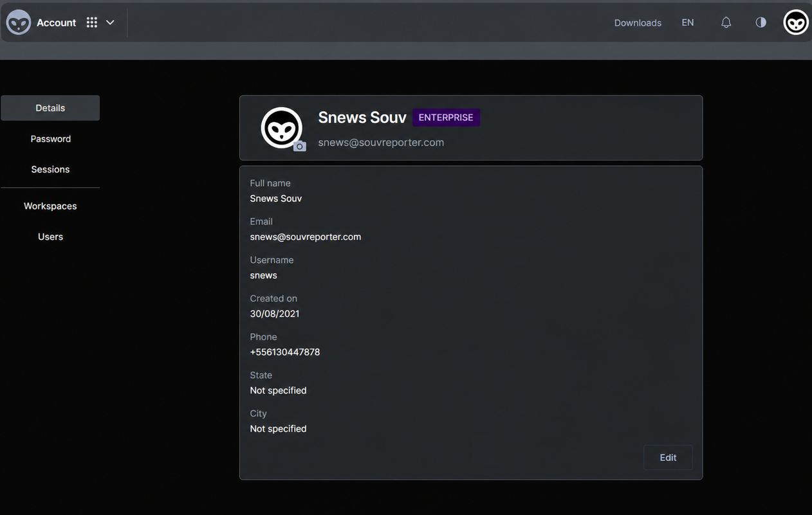The height and width of the screenshot is (515, 812).
Task: Click the Created on label
Action: click(x=273, y=298)
